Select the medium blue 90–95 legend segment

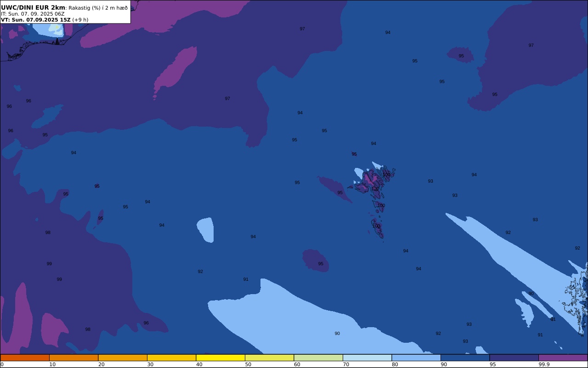click(465, 357)
